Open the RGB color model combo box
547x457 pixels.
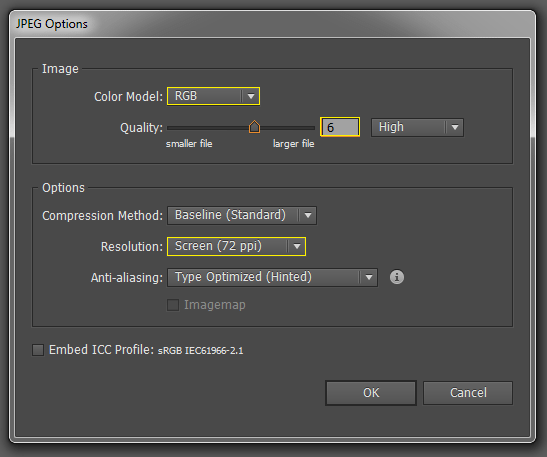click(213, 96)
